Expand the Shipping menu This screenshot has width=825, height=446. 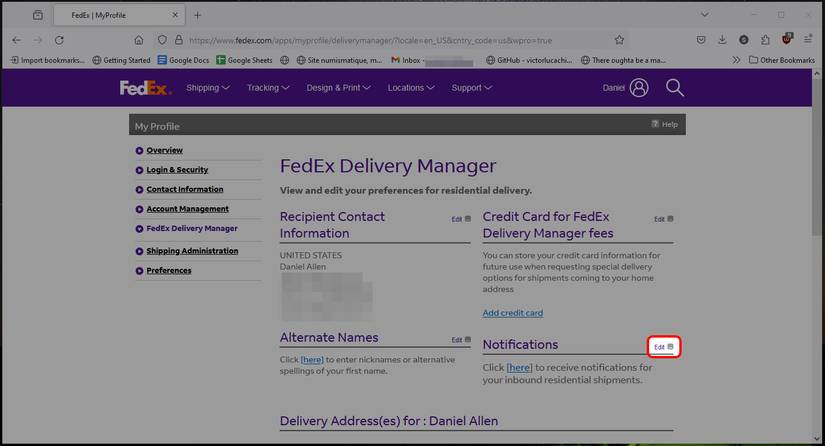(208, 88)
